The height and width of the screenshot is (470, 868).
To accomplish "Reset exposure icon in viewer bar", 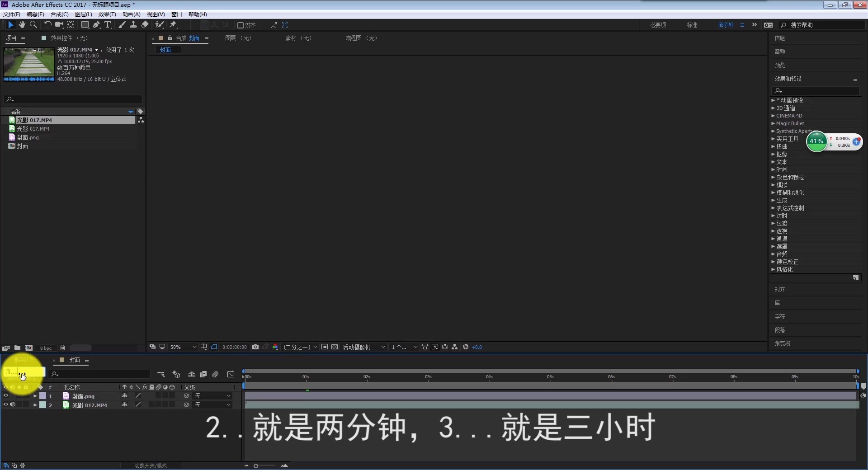I will [x=466, y=347].
